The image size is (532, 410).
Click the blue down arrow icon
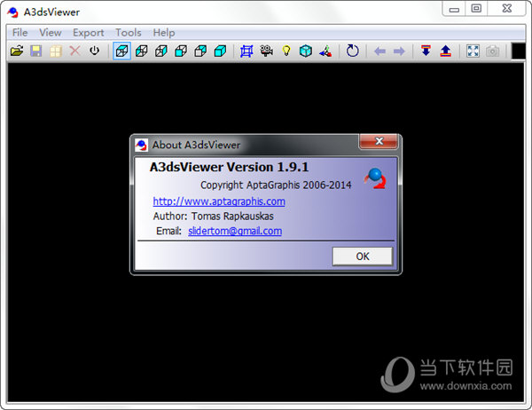pyautogui.click(x=426, y=51)
